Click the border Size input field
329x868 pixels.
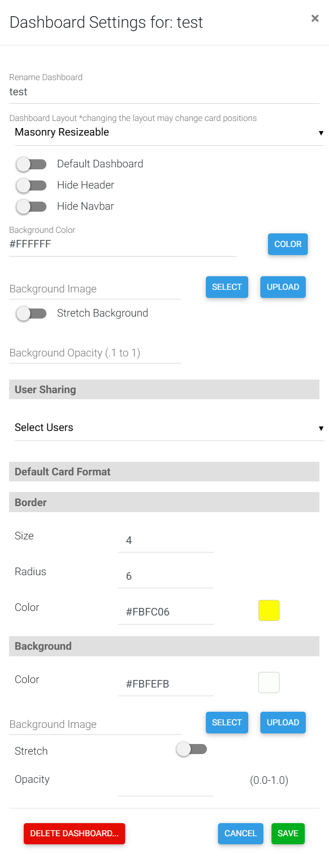coord(166,540)
